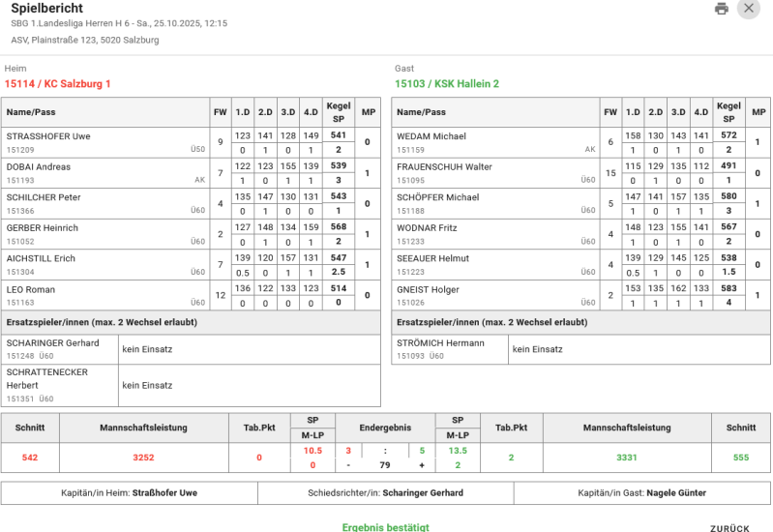Click substitute SCHARINGER Gerhard
Viewport: 773px width, 532px height.
point(53,343)
